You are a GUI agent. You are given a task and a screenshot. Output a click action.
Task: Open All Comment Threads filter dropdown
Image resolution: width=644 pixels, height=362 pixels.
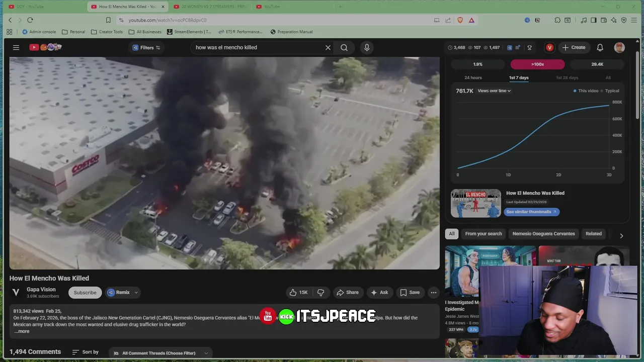coord(161,353)
